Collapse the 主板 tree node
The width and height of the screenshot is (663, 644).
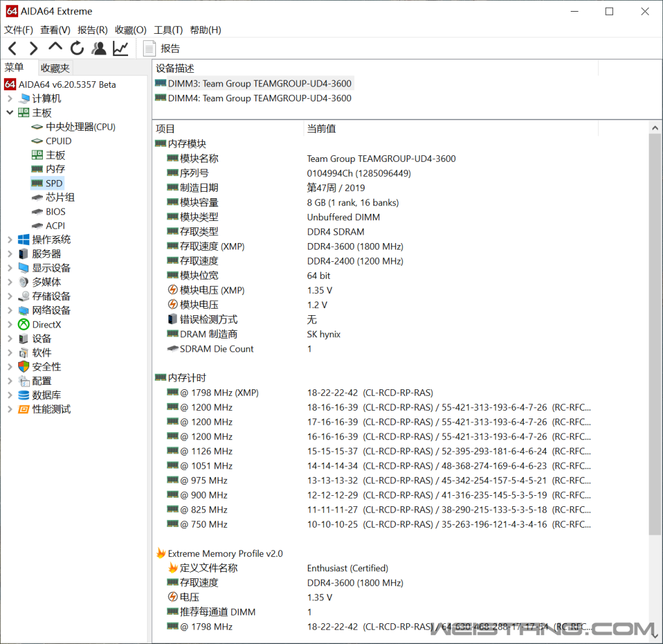coord(10,112)
